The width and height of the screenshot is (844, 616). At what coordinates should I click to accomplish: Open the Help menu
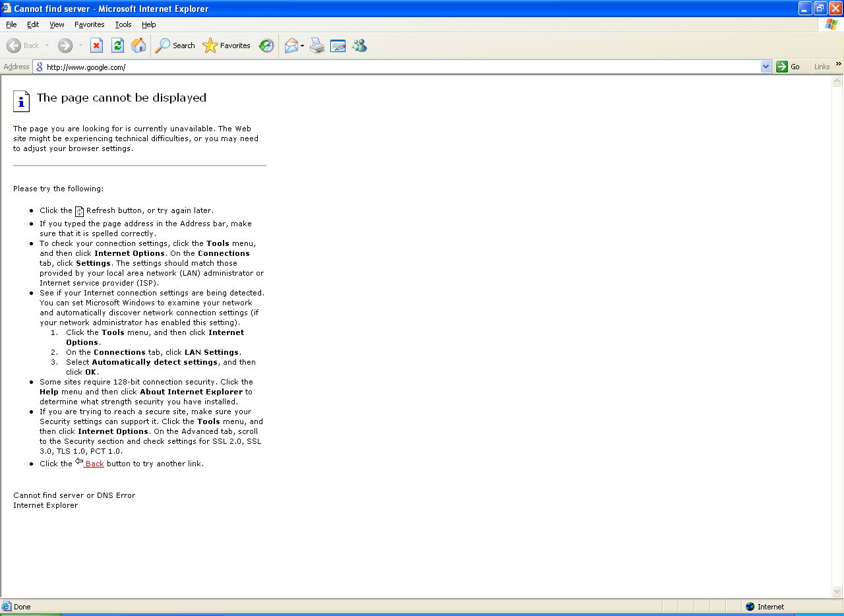click(149, 24)
